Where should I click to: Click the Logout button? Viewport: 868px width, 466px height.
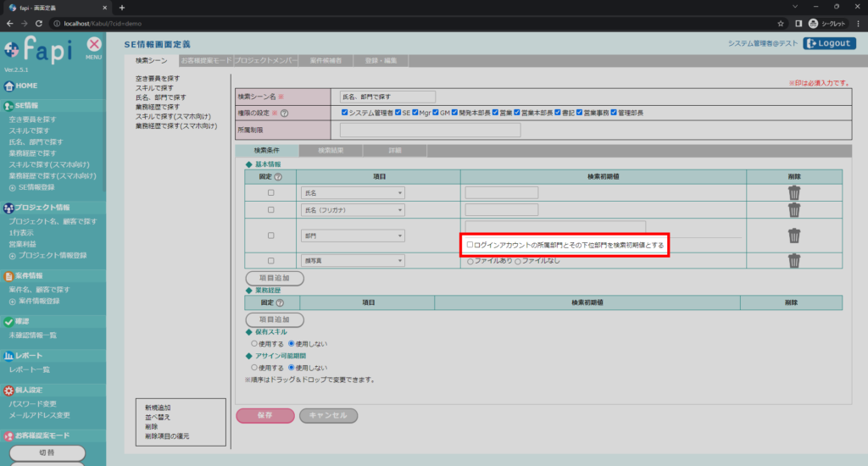(830, 43)
